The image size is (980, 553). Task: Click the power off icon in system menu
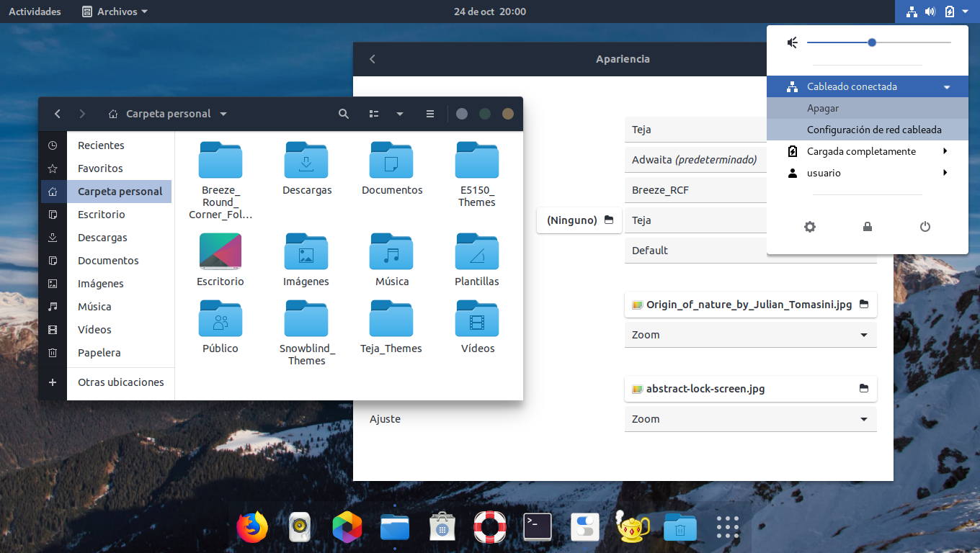click(925, 227)
